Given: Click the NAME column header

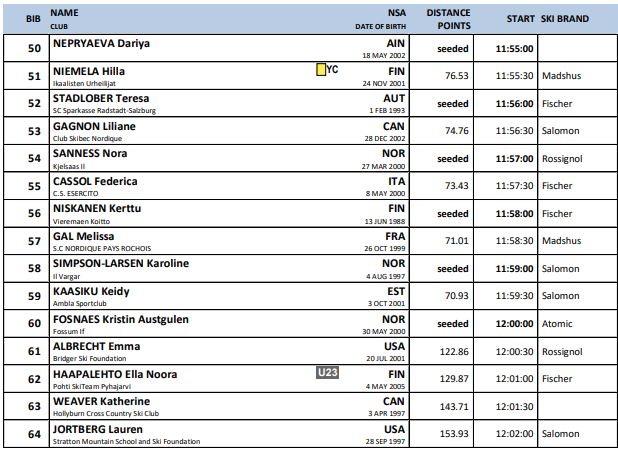Looking at the screenshot, I should 64,12.
